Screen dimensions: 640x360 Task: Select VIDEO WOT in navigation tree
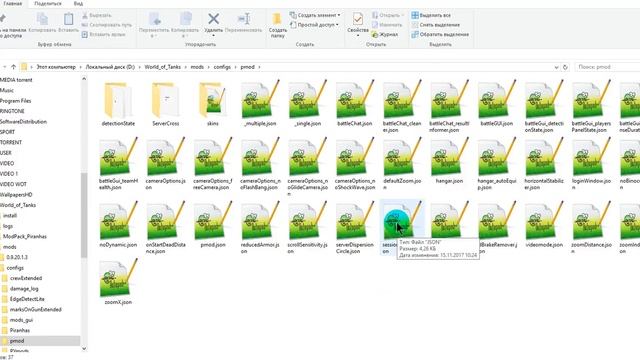point(13,184)
